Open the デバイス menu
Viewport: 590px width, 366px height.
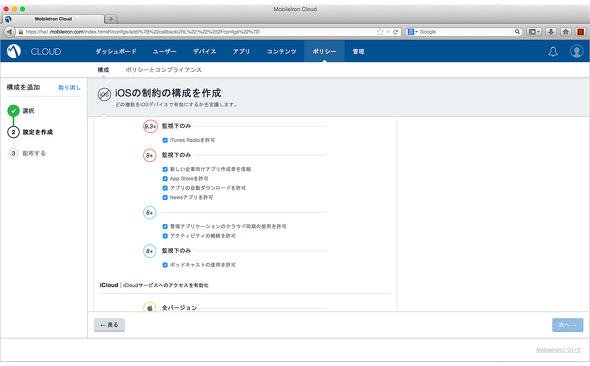click(205, 52)
